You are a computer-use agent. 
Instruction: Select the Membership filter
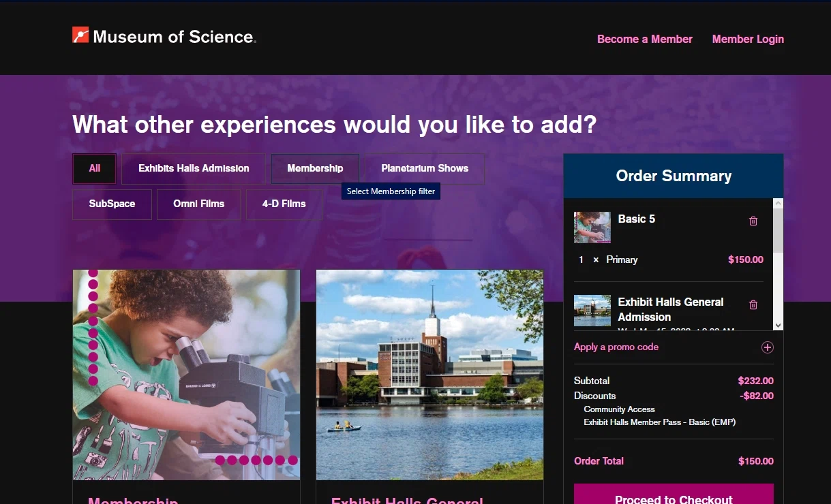pyautogui.click(x=315, y=168)
